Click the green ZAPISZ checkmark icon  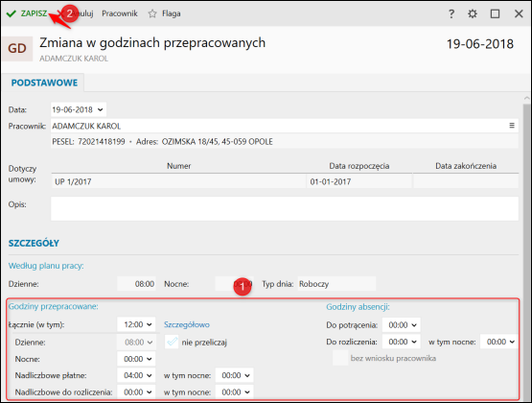12,13
